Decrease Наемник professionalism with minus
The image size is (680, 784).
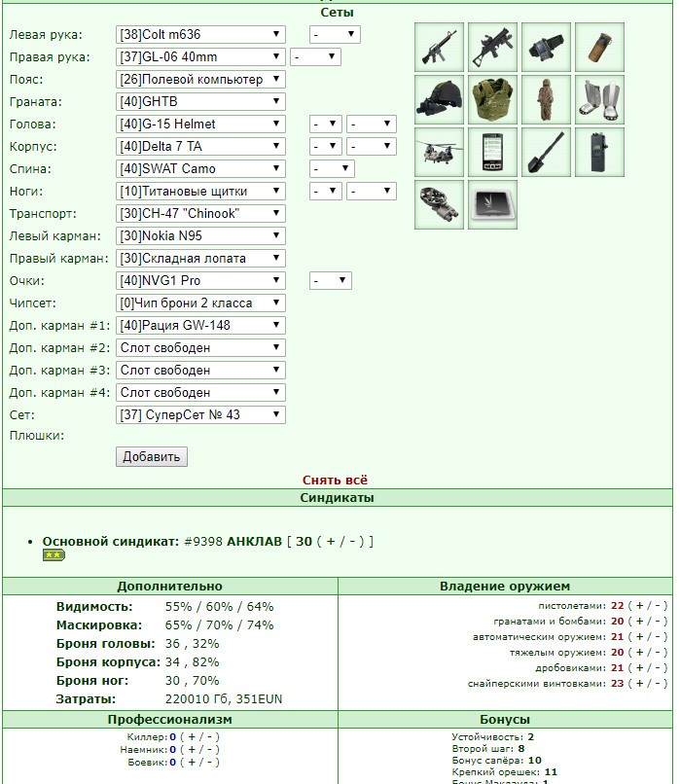[209, 750]
